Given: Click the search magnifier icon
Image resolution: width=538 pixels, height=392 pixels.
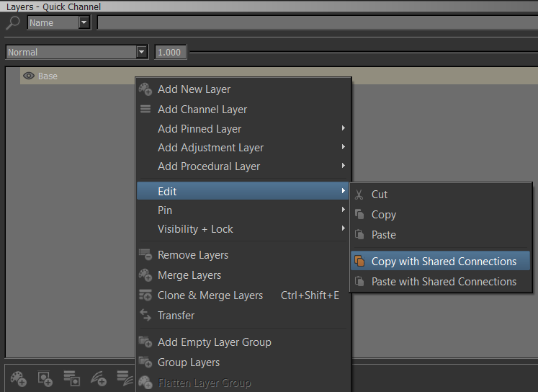Looking at the screenshot, I should tap(13, 23).
